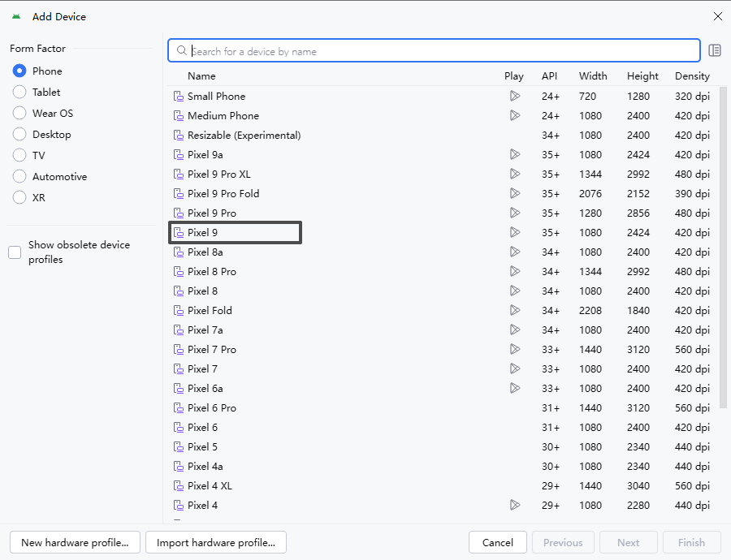Click the 2208 width value of Pixel Fold
This screenshot has width=731, height=560.
(590, 310)
